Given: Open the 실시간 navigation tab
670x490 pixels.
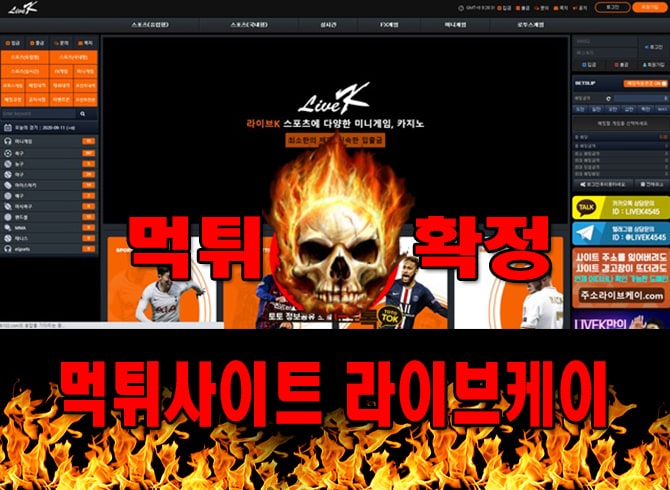Looking at the screenshot, I should coord(328,25).
